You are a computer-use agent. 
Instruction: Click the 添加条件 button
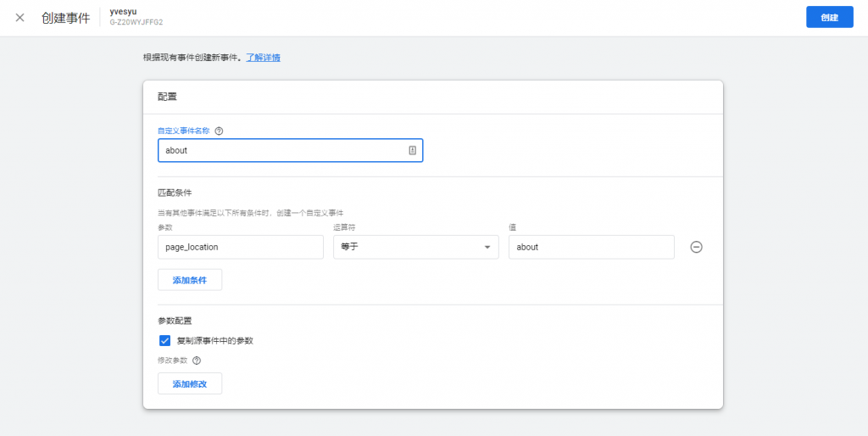(190, 280)
